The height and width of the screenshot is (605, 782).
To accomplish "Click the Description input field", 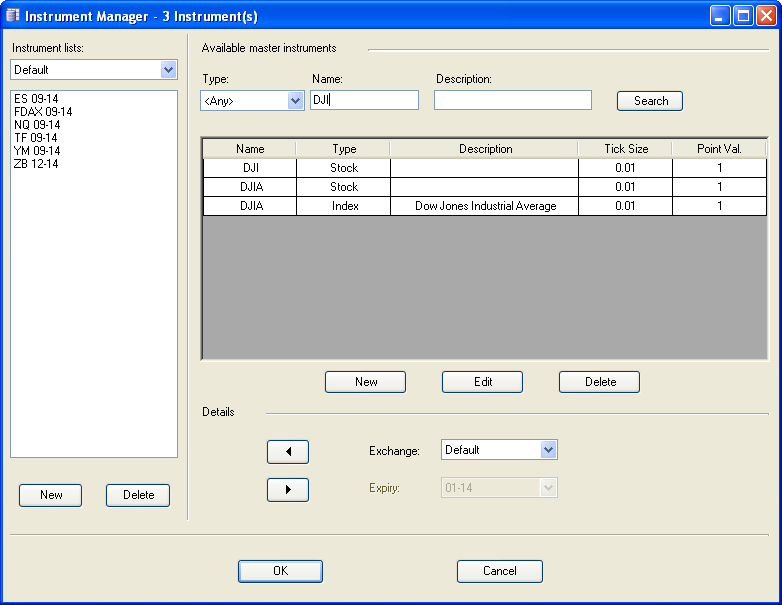I will tap(512, 100).
